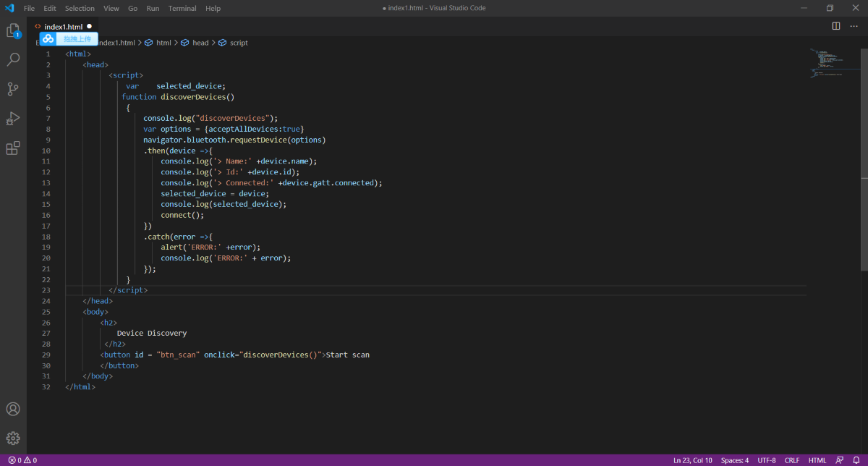
Task: Open the Edit menu
Action: pyautogui.click(x=50, y=8)
